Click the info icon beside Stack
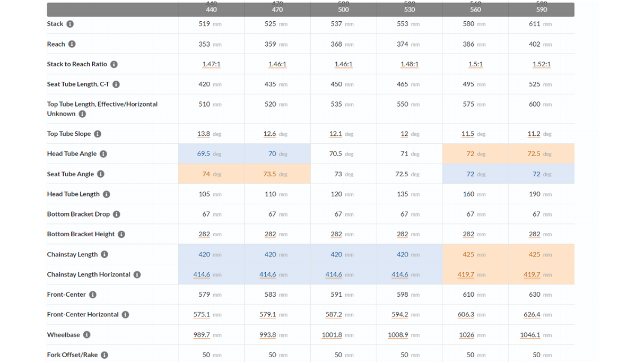This screenshot has width=644, height=363. point(70,24)
